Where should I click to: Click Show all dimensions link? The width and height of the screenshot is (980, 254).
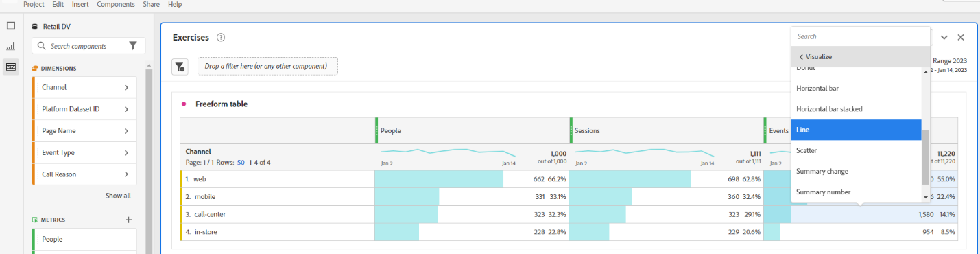118,196
